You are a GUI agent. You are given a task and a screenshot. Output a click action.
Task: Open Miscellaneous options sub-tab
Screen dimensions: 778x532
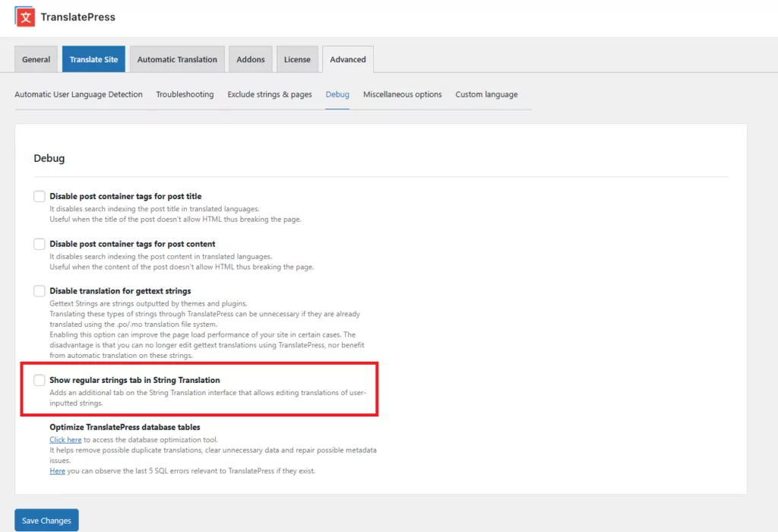coord(403,94)
